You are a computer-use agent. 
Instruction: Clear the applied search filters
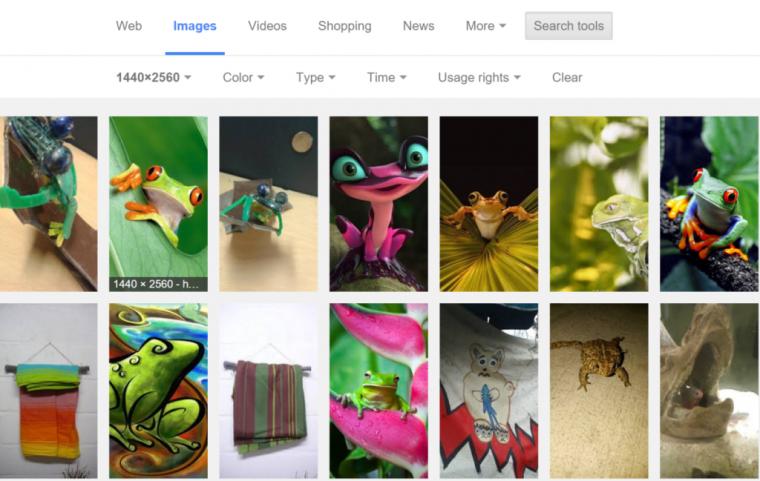[567, 78]
